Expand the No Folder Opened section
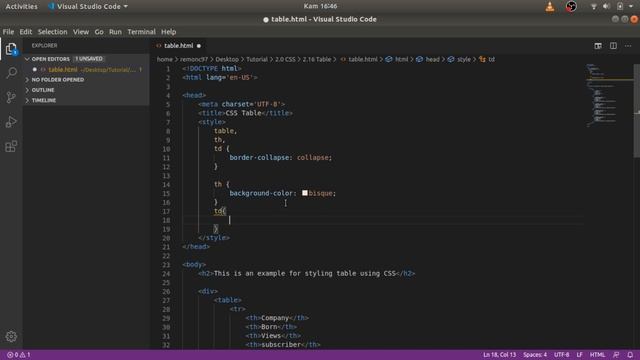Screen dimensions: 640x360 [x=58, y=80]
